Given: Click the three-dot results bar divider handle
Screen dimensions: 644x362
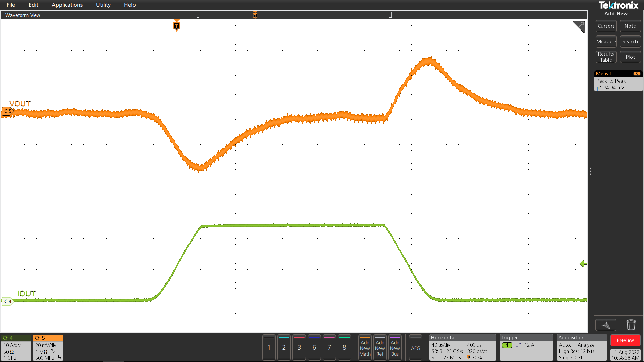Looking at the screenshot, I should [x=591, y=172].
